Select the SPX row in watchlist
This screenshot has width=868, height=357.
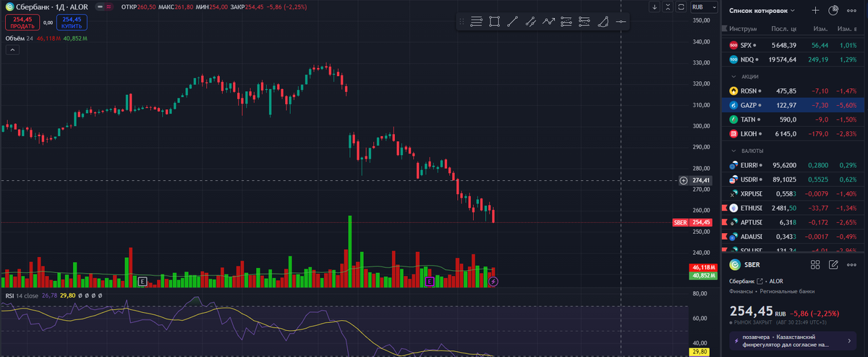pos(793,45)
